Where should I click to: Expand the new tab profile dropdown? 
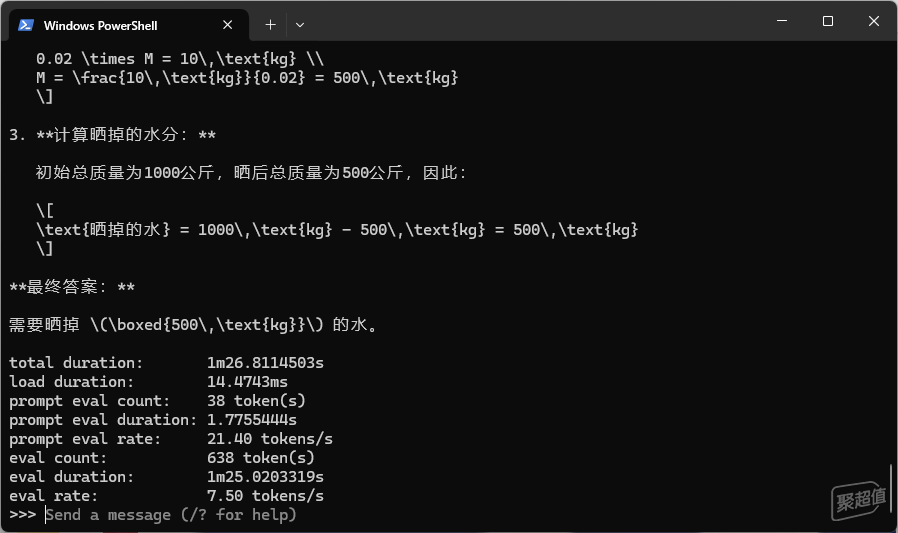point(300,25)
